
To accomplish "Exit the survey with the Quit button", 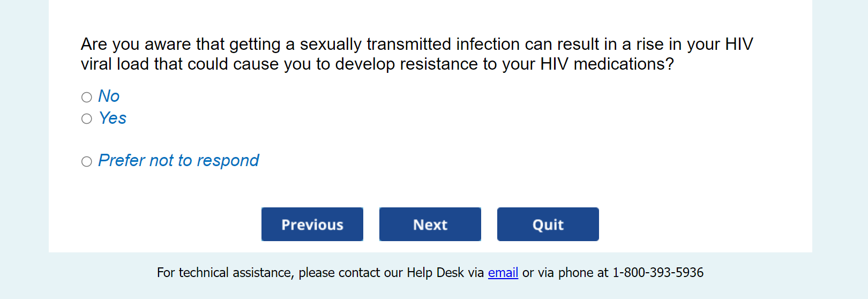I will pos(548,225).
